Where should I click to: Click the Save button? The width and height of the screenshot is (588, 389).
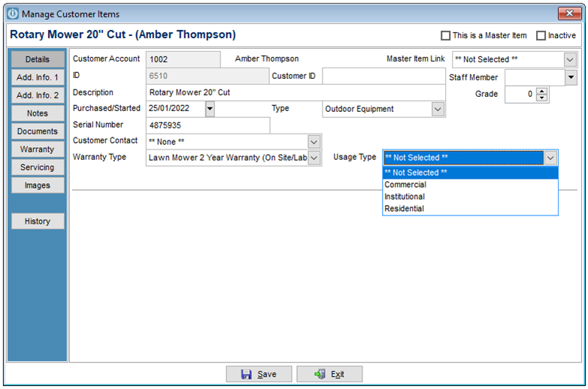coord(259,374)
